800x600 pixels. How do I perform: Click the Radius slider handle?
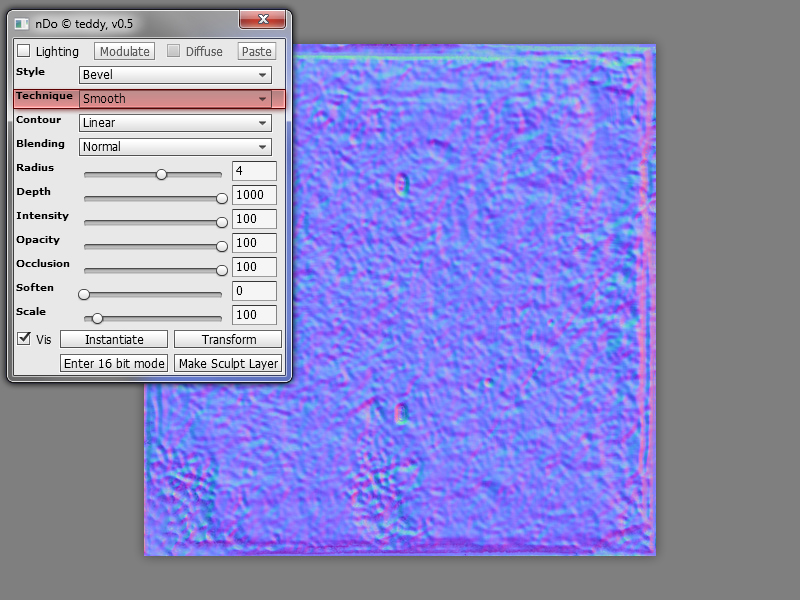click(x=161, y=174)
